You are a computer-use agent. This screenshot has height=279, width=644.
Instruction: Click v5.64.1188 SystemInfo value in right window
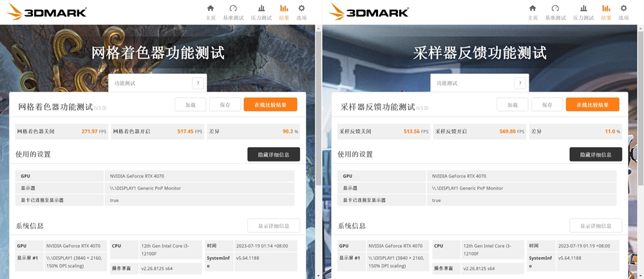570,258
